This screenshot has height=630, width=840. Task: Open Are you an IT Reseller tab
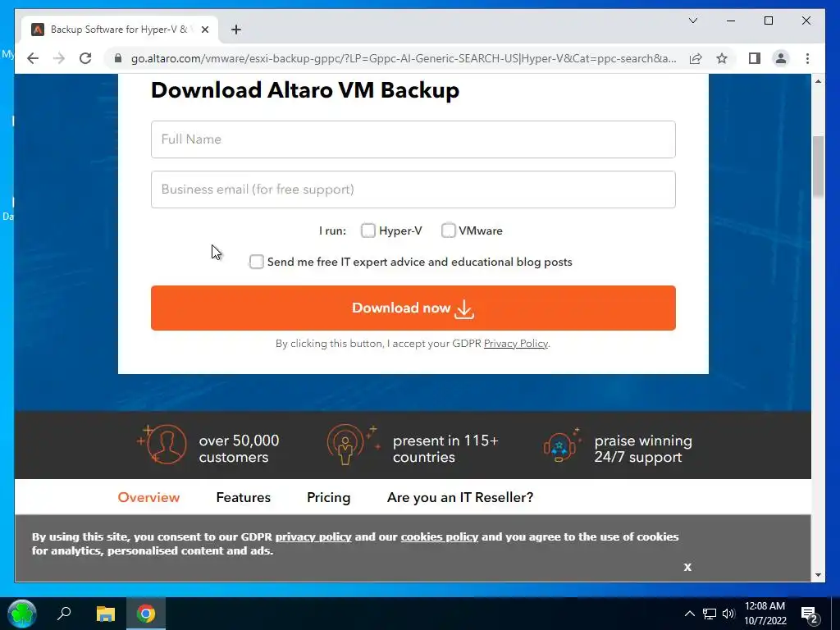click(x=460, y=498)
